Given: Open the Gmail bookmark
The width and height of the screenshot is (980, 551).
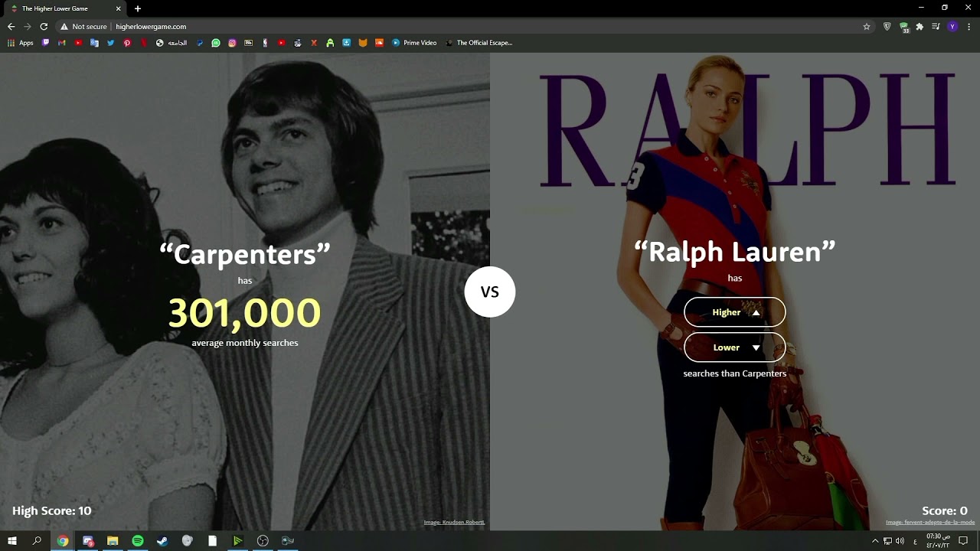Looking at the screenshot, I should [62, 43].
